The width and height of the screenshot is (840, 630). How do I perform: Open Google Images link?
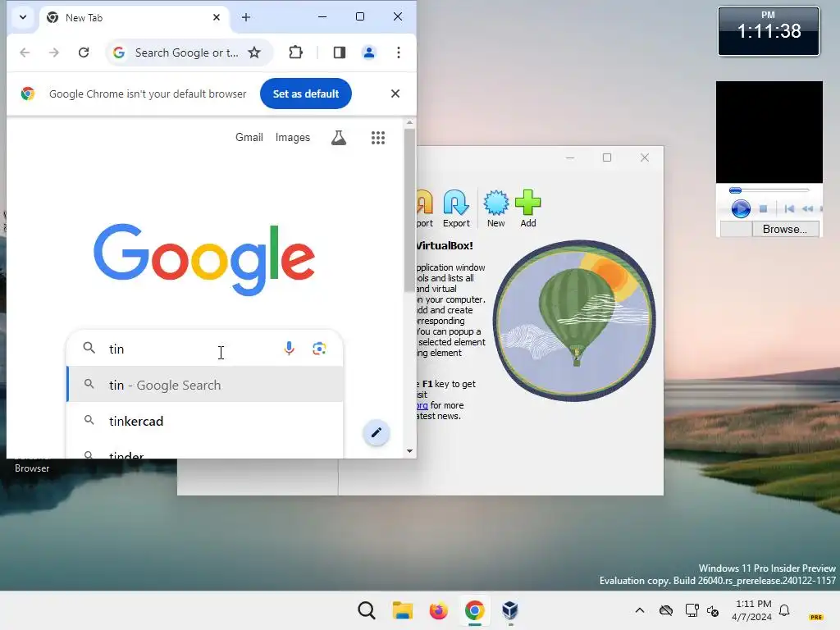coord(293,138)
